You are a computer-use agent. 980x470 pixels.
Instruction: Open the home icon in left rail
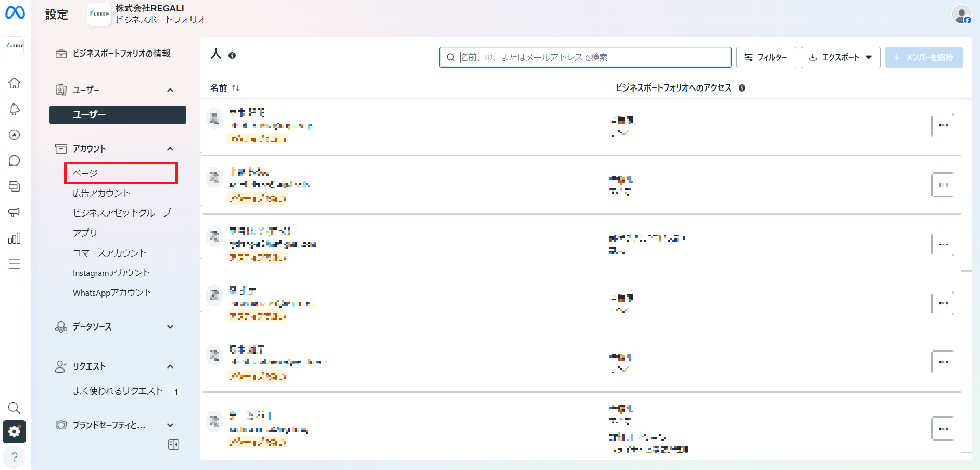click(x=15, y=83)
